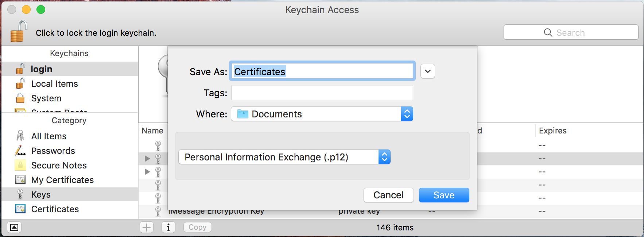
Task: Click the Save button
Action: click(x=444, y=195)
